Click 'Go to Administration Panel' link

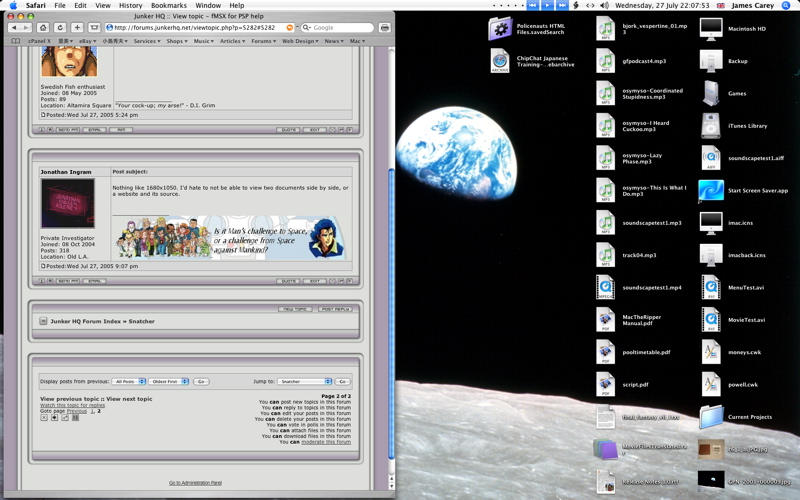click(195, 483)
